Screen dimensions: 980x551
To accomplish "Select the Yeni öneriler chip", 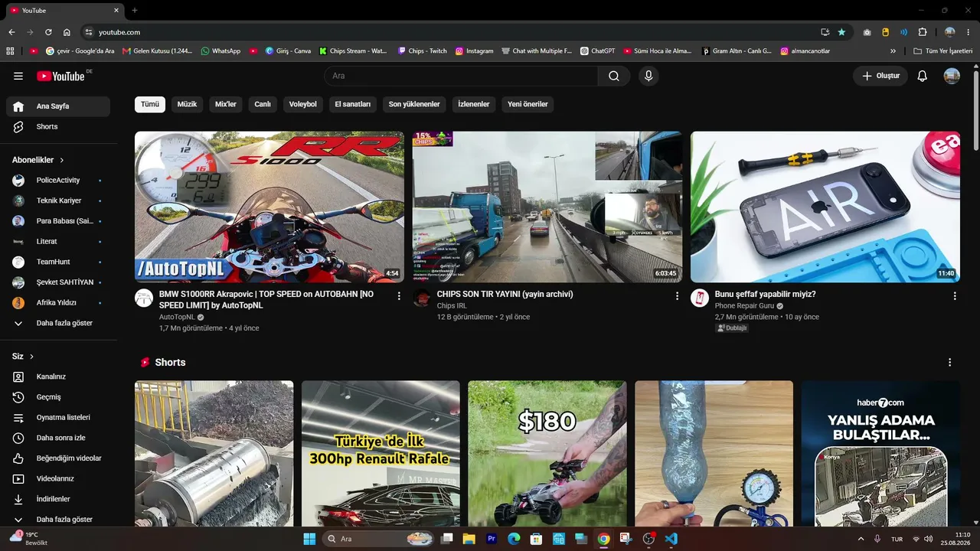I will (528, 104).
